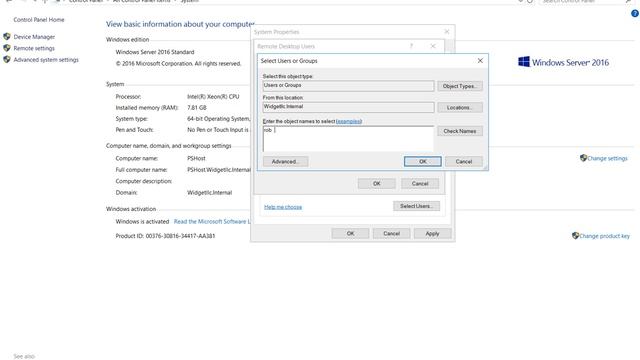The image size is (640, 360).
Task: Select the 'Intel(R) Xeon(R) CPU' processor value
Action: pyautogui.click(x=213, y=97)
